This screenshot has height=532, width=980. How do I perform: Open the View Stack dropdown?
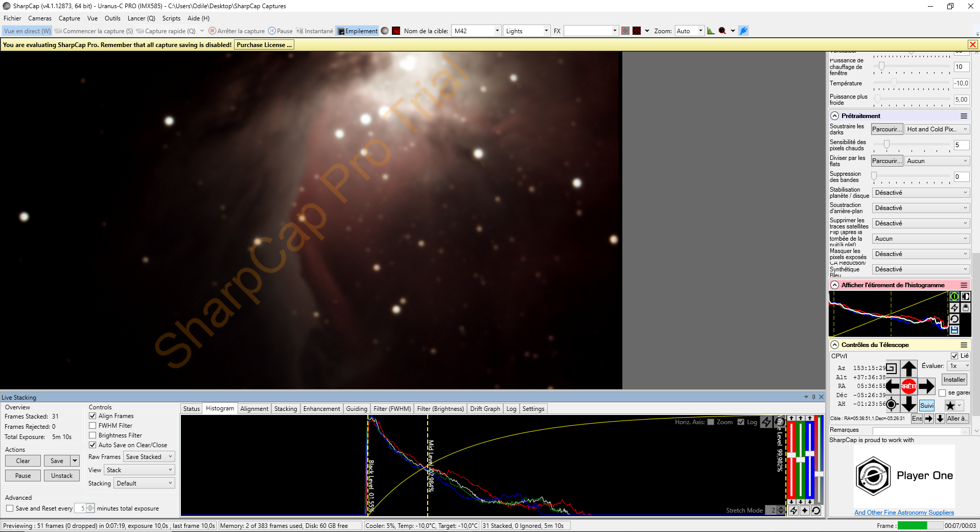[x=139, y=470]
